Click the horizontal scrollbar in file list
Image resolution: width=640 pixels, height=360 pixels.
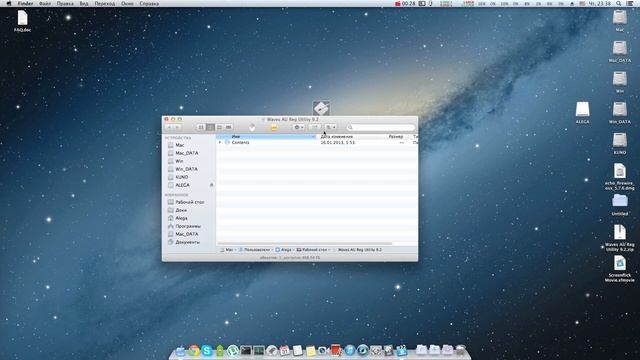point(304,244)
